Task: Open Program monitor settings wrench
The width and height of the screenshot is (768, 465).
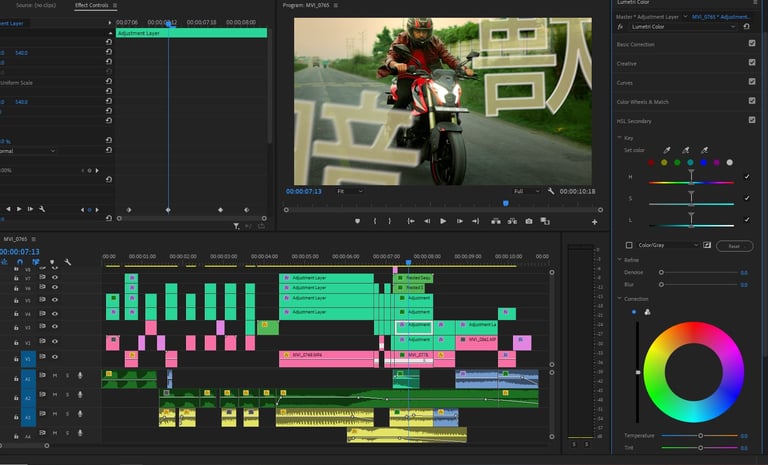Action: 551,191
